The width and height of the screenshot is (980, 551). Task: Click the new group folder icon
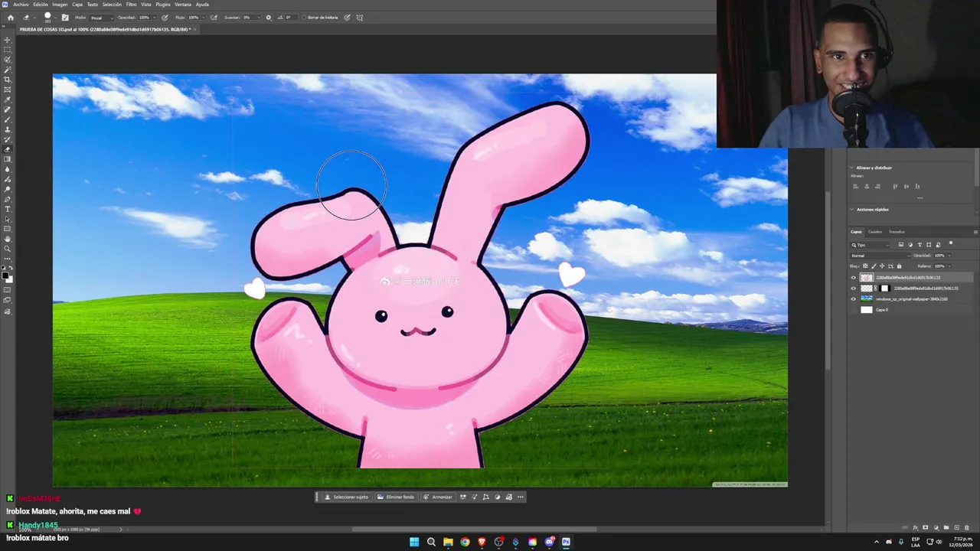point(946,527)
